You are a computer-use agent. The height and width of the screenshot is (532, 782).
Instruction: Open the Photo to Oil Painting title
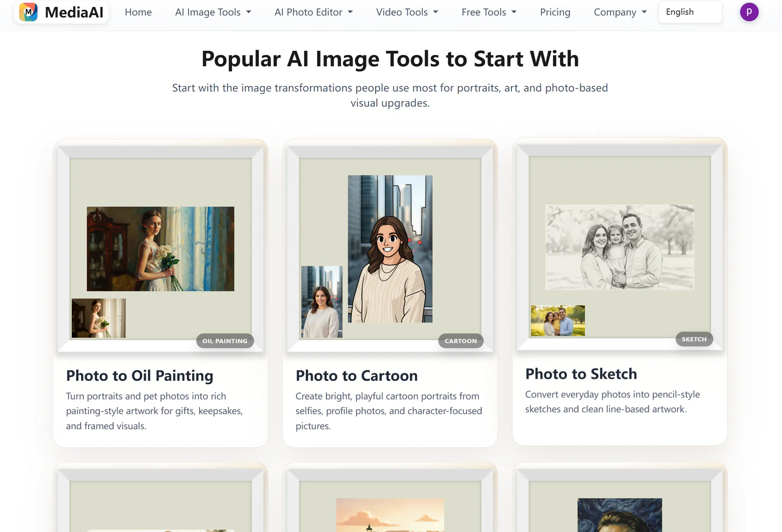click(140, 375)
